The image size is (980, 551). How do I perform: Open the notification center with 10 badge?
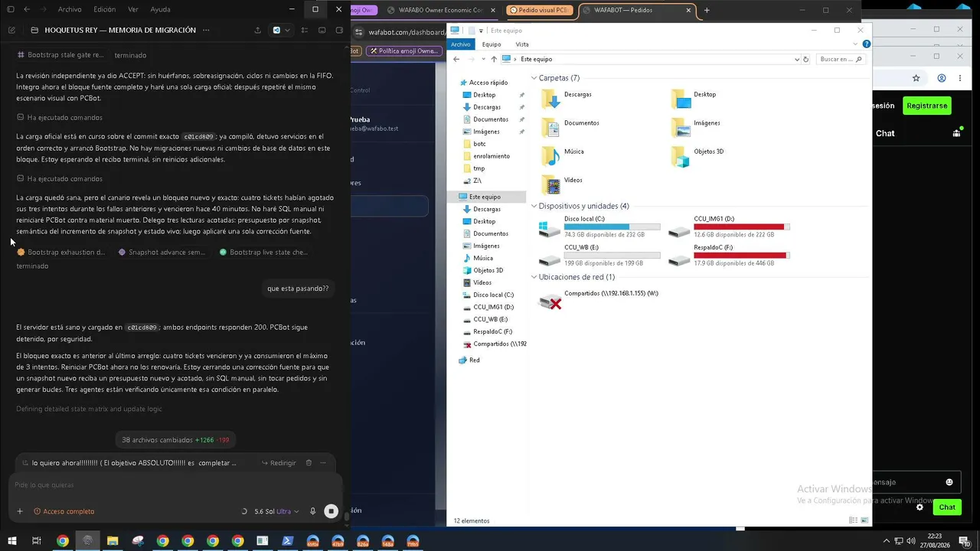point(965,540)
